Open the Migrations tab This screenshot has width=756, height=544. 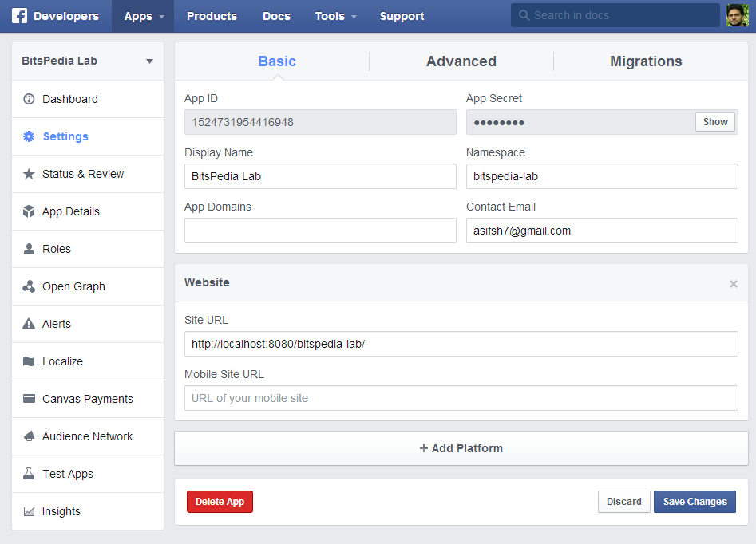click(x=646, y=61)
